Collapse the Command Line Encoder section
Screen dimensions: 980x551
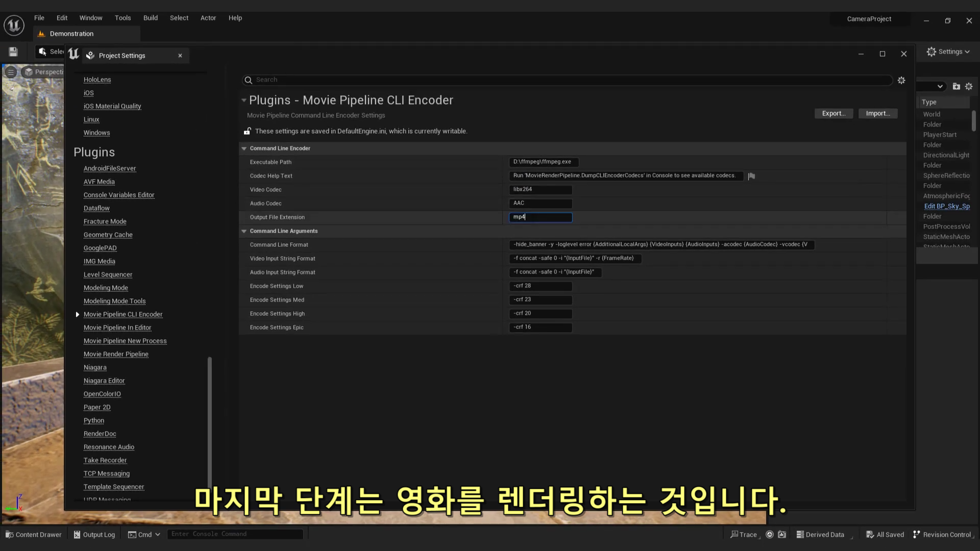tap(244, 148)
